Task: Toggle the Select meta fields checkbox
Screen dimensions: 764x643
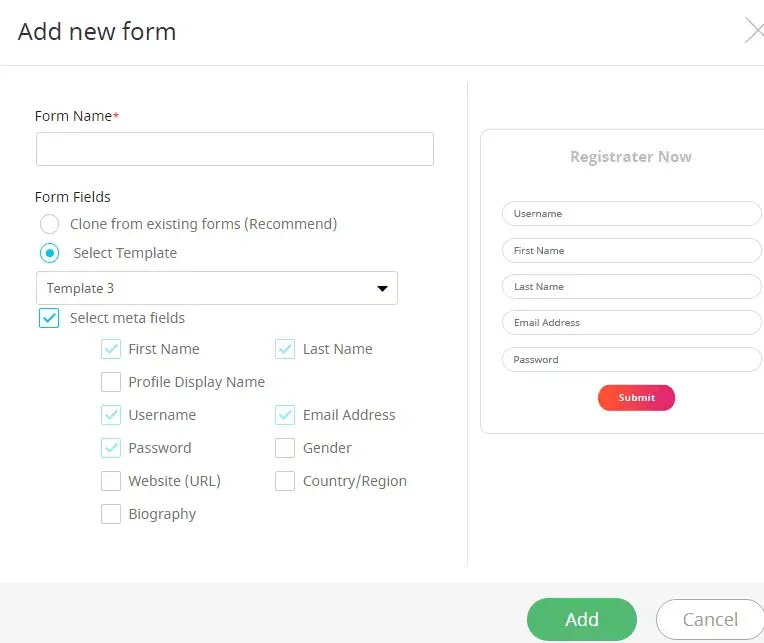Action: point(49,318)
